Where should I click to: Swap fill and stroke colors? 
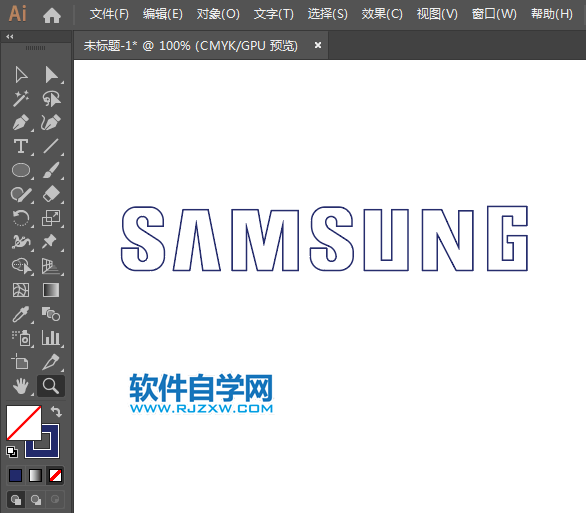click(56, 412)
